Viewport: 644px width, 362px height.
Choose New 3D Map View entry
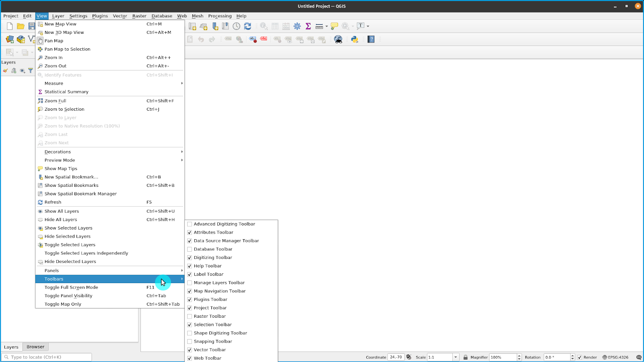(110, 33)
